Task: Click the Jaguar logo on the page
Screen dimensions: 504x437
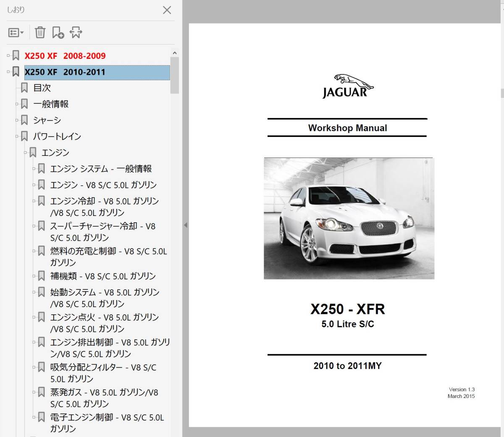Action: (x=347, y=87)
